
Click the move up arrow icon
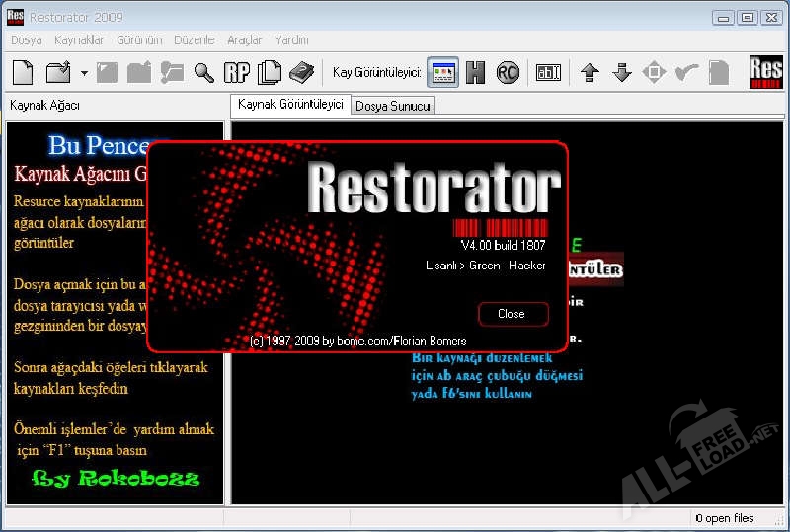[x=591, y=72]
